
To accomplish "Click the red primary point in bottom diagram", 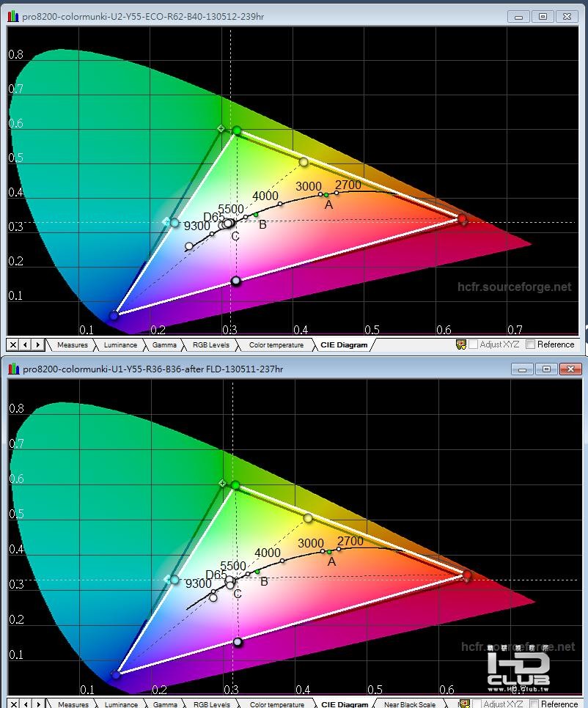I will tap(467, 575).
